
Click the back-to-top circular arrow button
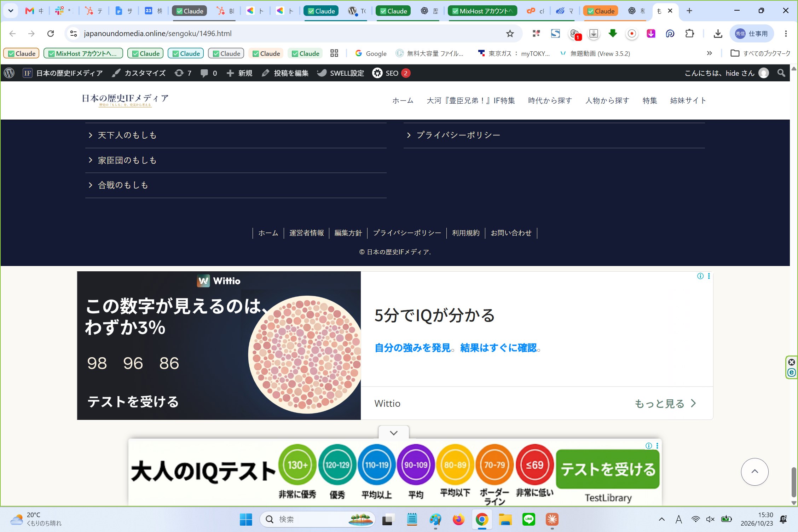(754, 472)
